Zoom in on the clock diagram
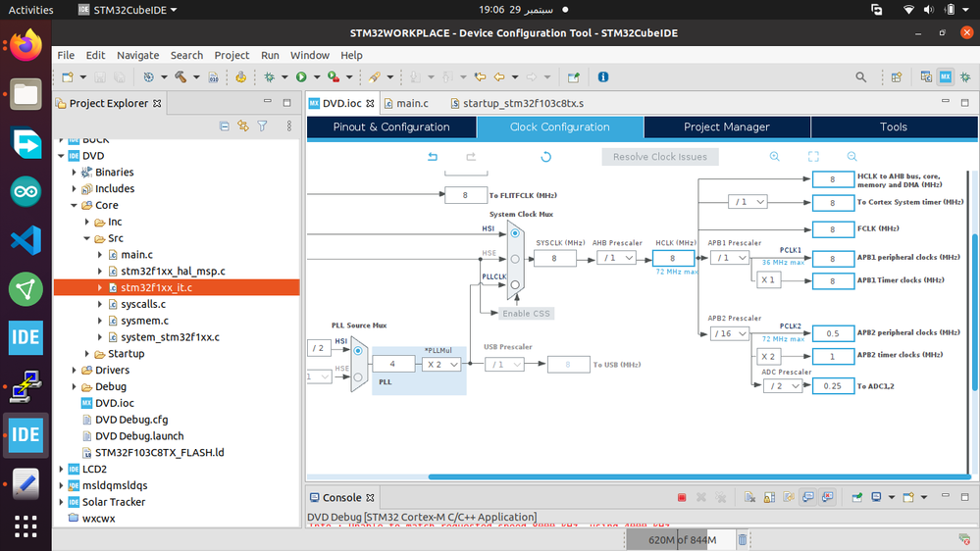This screenshot has width=980, height=551. (774, 157)
